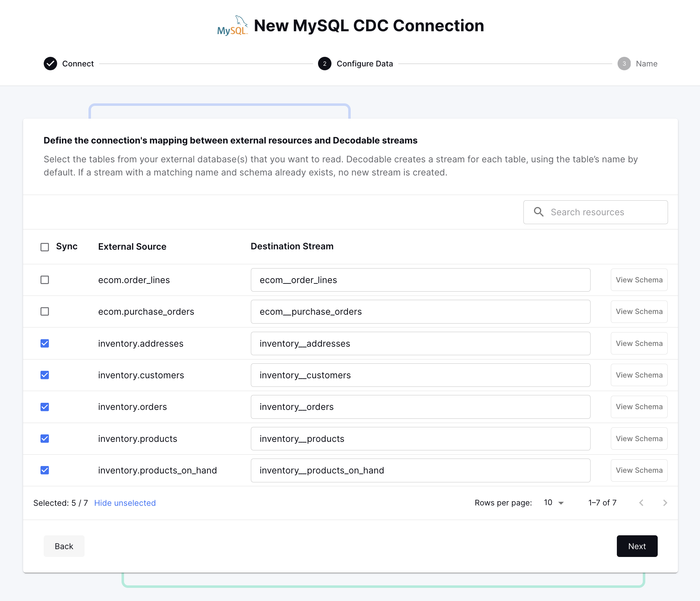Click the MySQL logo icon
Viewport: 700px width, 601px height.
point(233,25)
